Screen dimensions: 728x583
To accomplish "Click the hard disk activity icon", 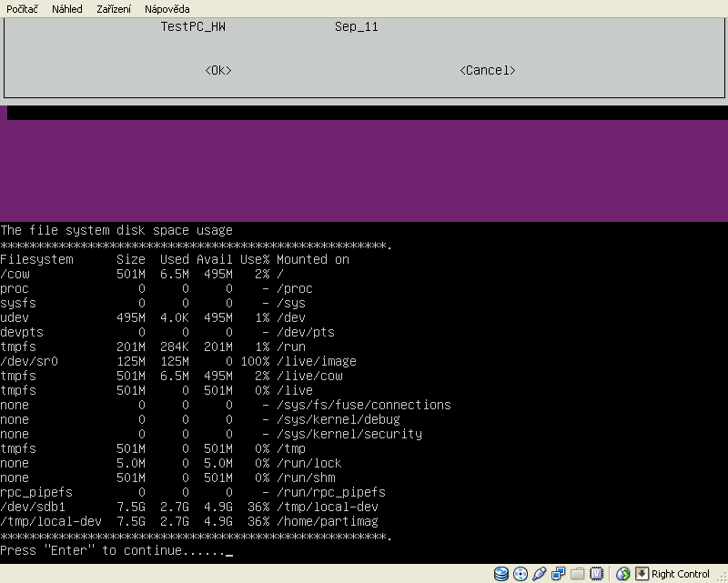I will click(501, 574).
